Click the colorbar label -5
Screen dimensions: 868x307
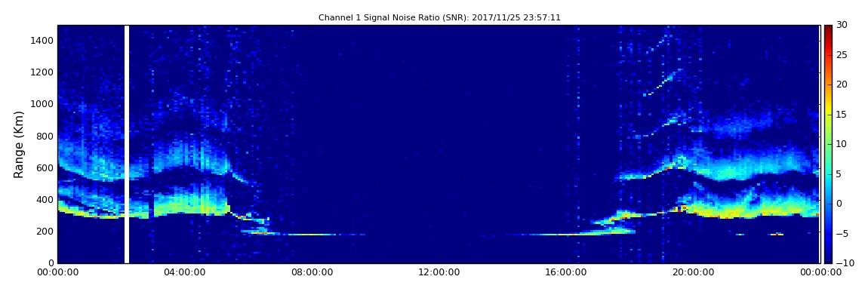[x=842, y=234]
